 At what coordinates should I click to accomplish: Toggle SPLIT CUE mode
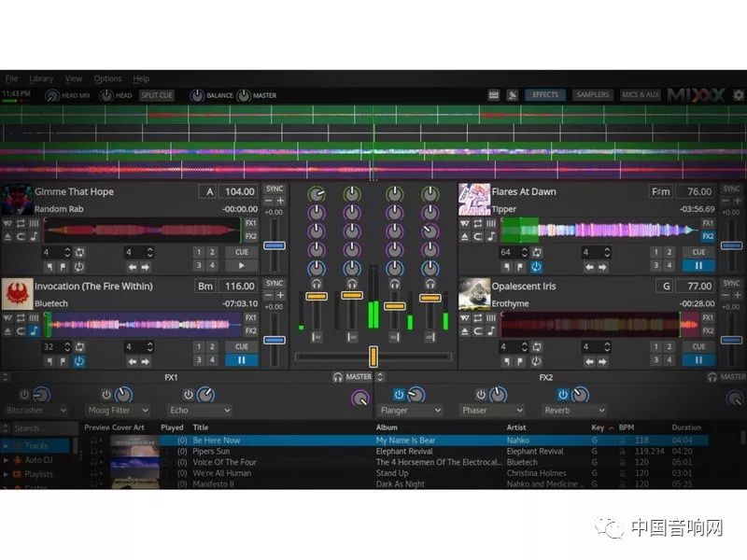pyautogui.click(x=157, y=95)
